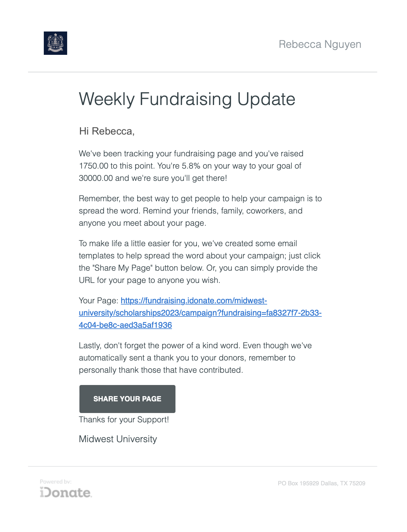This screenshot has height=532, width=407.
Task: Open the fundraising.idonate.com campaign link
Action: pyautogui.click(x=200, y=313)
